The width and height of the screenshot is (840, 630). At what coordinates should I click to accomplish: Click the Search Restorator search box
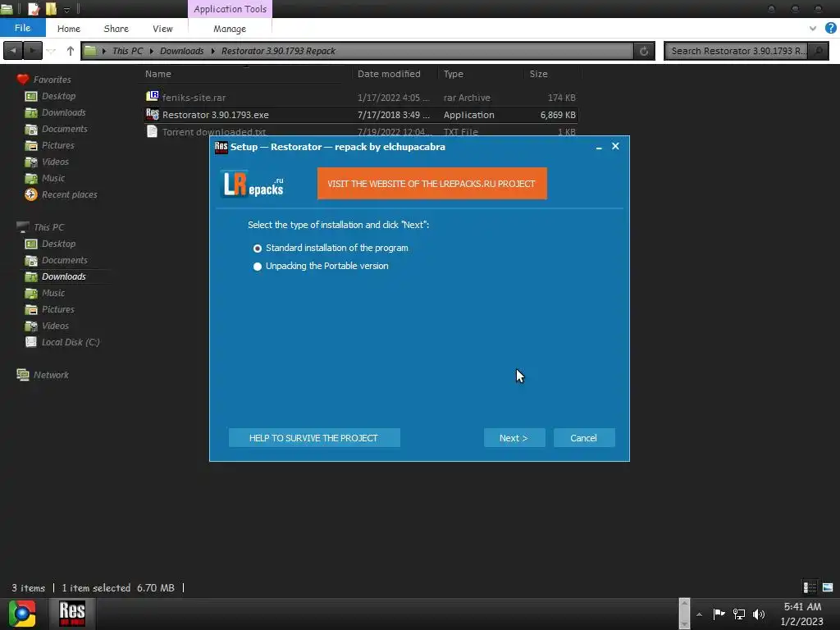(736, 51)
